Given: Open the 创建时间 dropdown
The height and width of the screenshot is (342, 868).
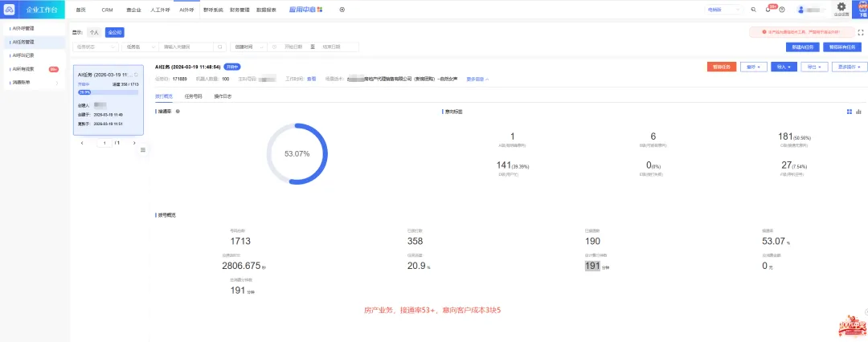Looking at the screenshot, I should click(x=248, y=47).
